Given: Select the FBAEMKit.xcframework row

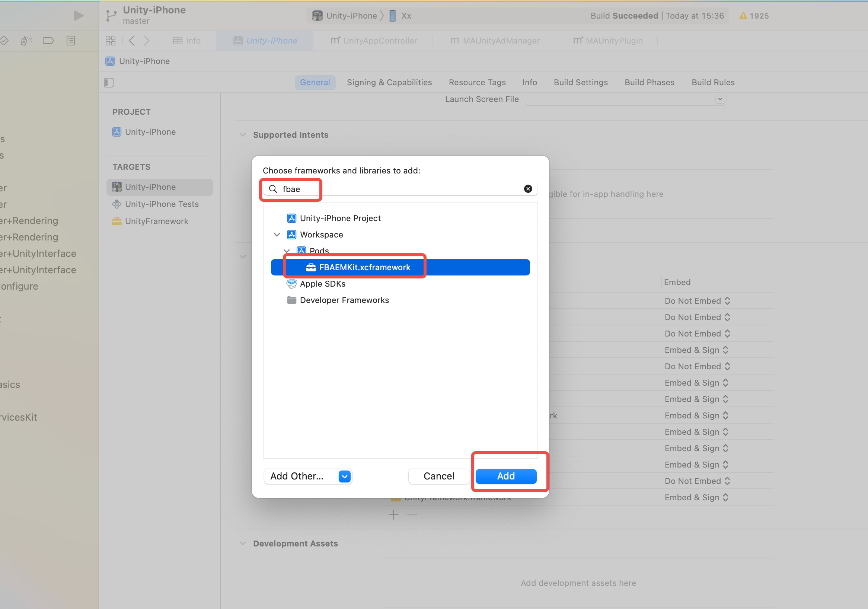Looking at the screenshot, I should pyautogui.click(x=401, y=267).
